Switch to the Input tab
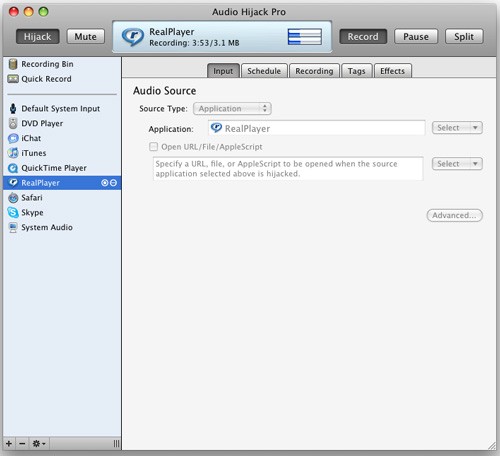The image size is (500, 456). pos(223,71)
